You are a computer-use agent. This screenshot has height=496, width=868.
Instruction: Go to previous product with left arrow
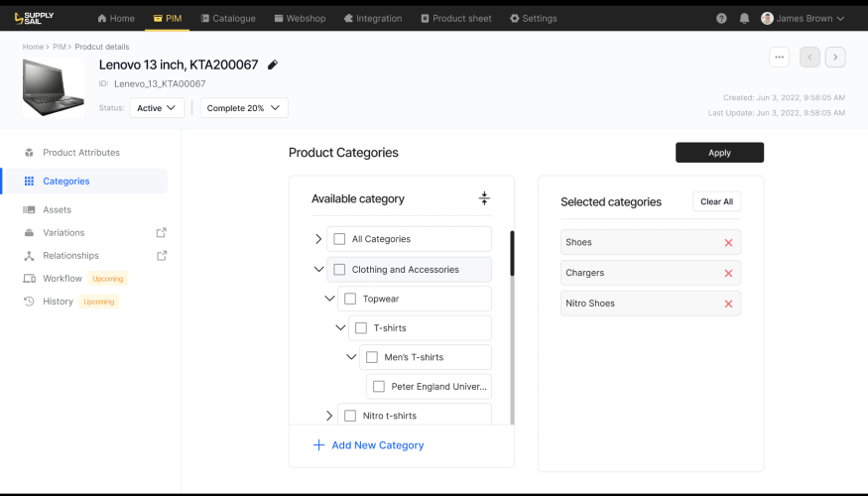pyautogui.click(x=809, y=57)
